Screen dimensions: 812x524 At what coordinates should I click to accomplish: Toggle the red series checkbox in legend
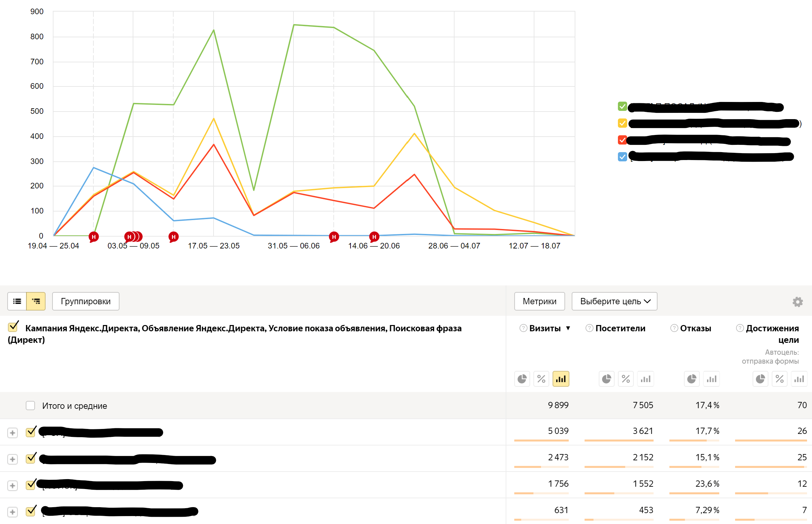pyautogui.click(x=623, y=140)
